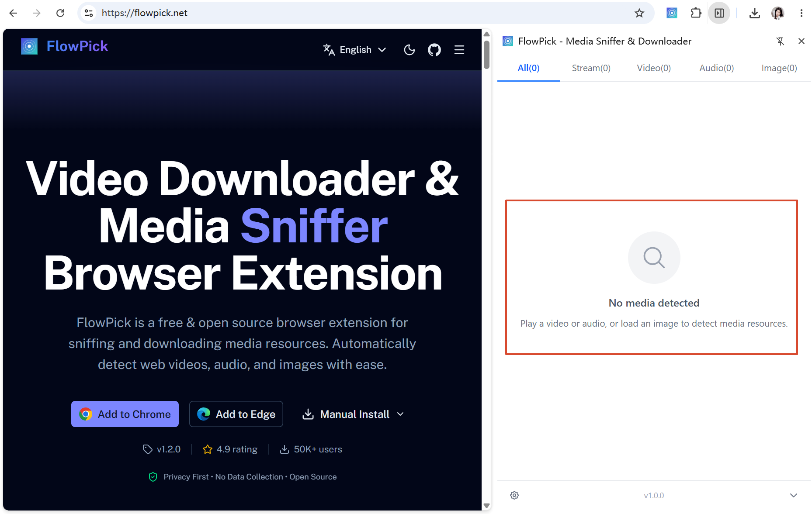Bookmark this page with the star icon
The image size is (812, 514).
639,13
